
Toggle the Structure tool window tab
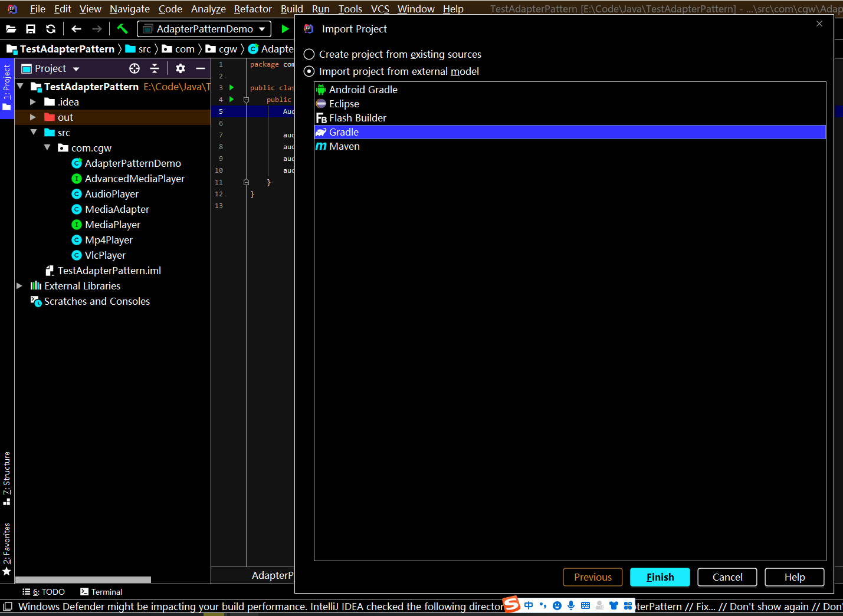coord(6,479)
